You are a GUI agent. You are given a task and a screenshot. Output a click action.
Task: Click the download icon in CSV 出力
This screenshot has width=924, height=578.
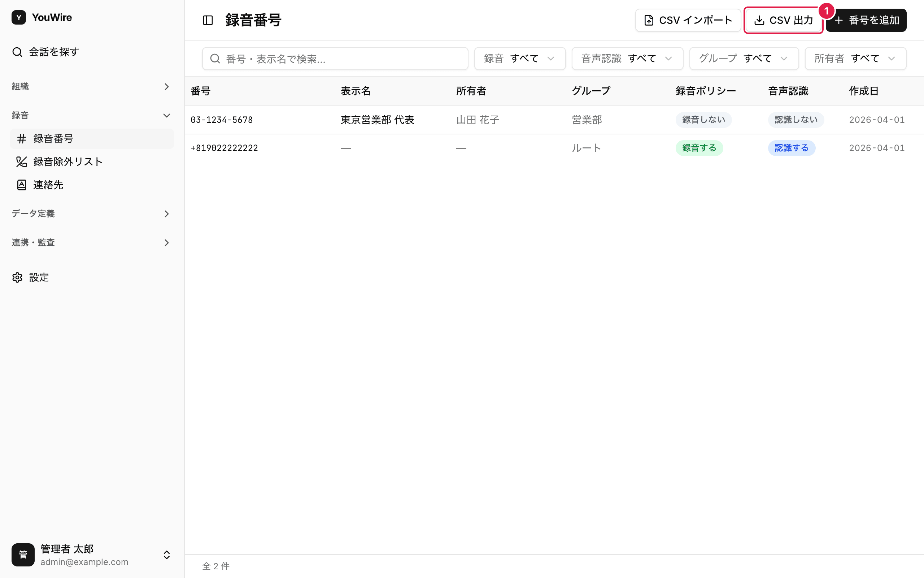[759, 20]
